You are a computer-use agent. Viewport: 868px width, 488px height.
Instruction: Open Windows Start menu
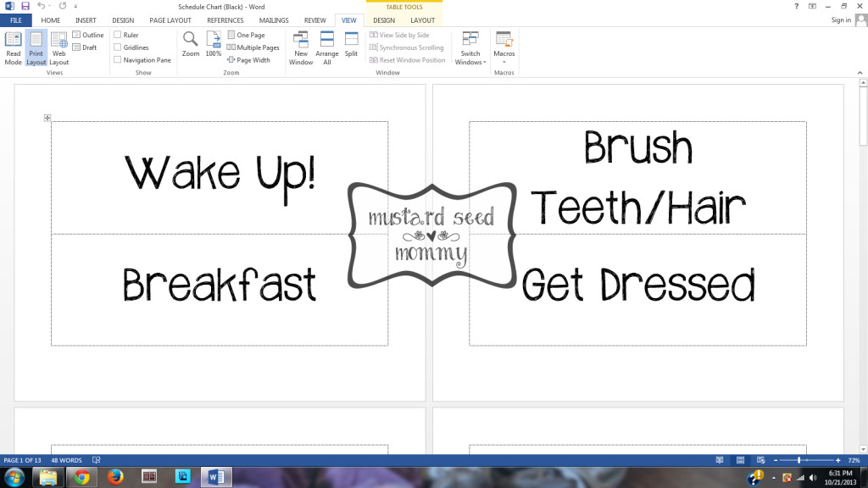pos(14,477)
